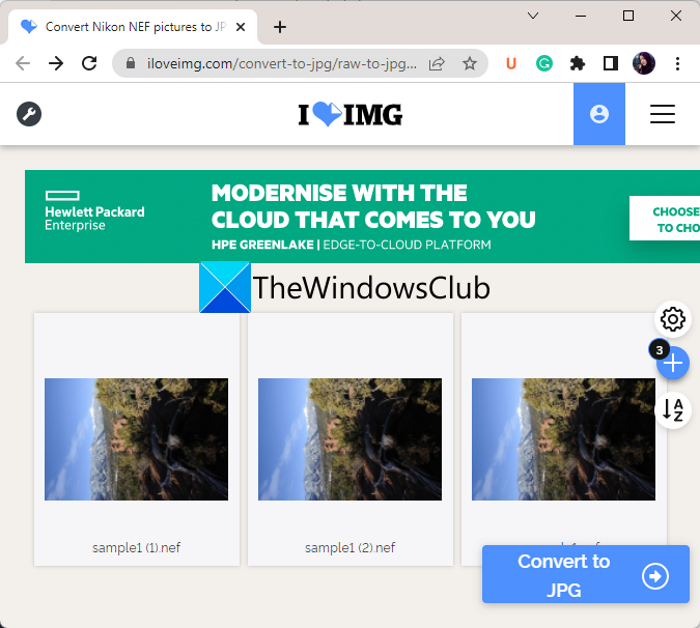This screenshot has height=628, width=700.
Task: Select the sample1 (2).nef thumbnail
Action: (x=350, y=439)
